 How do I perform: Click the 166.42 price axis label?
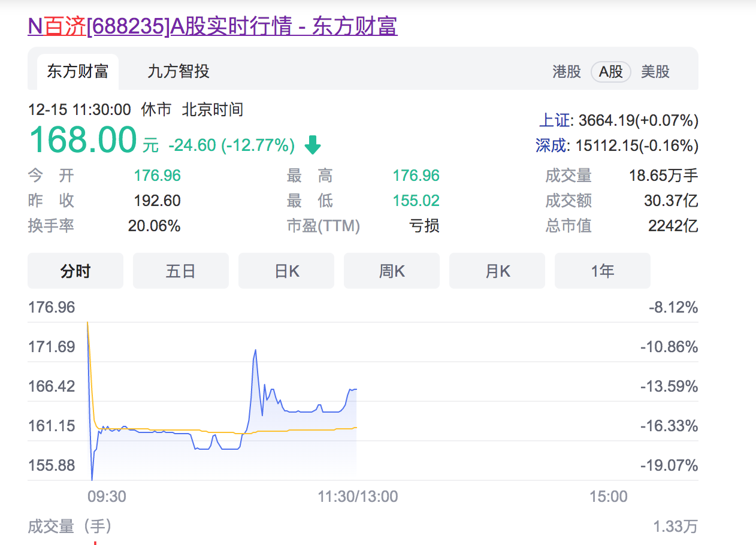tap(52, 386)
